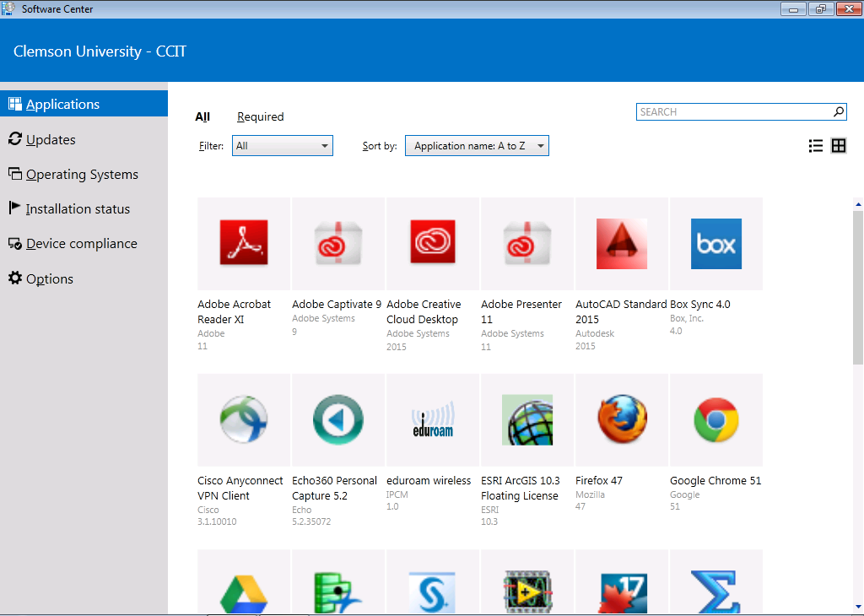Click Adobe Creative Cloud Desktop title

click(x=424, y=312)
